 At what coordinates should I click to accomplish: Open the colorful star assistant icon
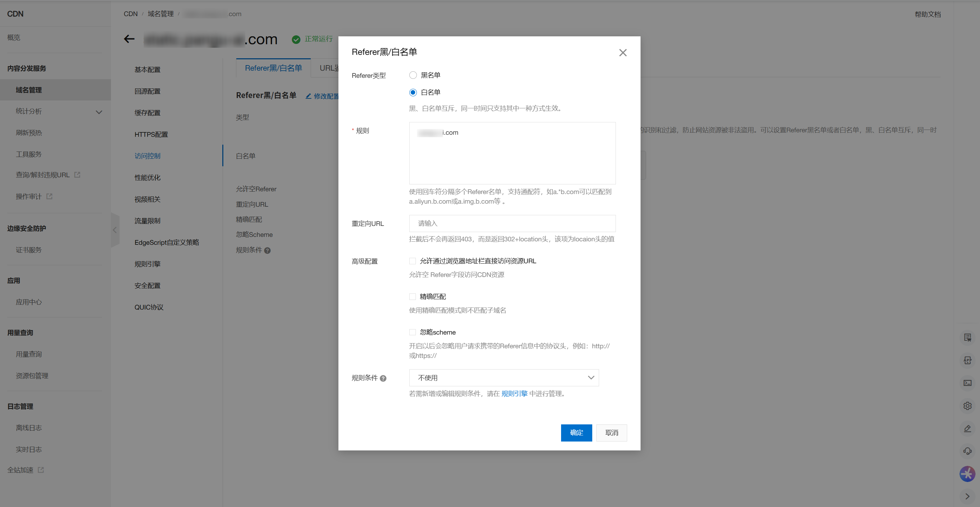[x=967, y=474]
